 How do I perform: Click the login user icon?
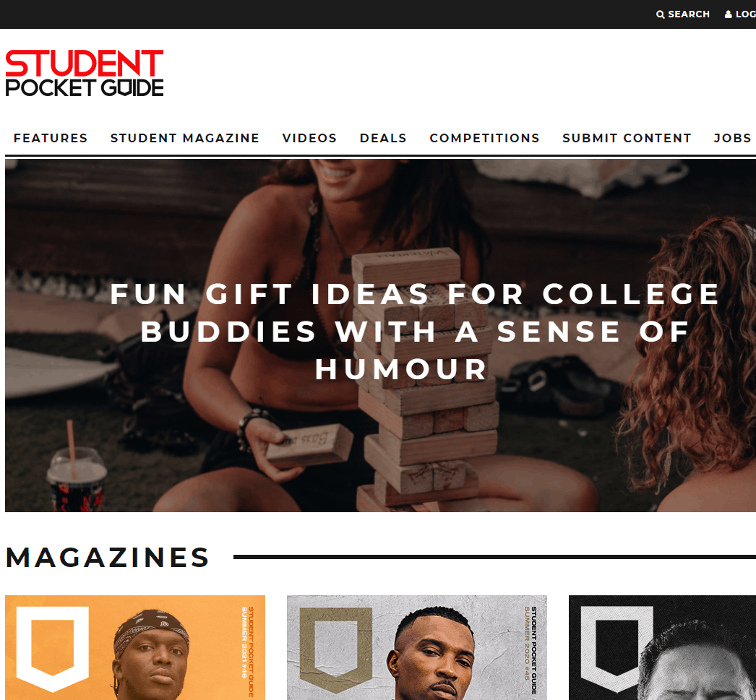click(x=728, y=14)
